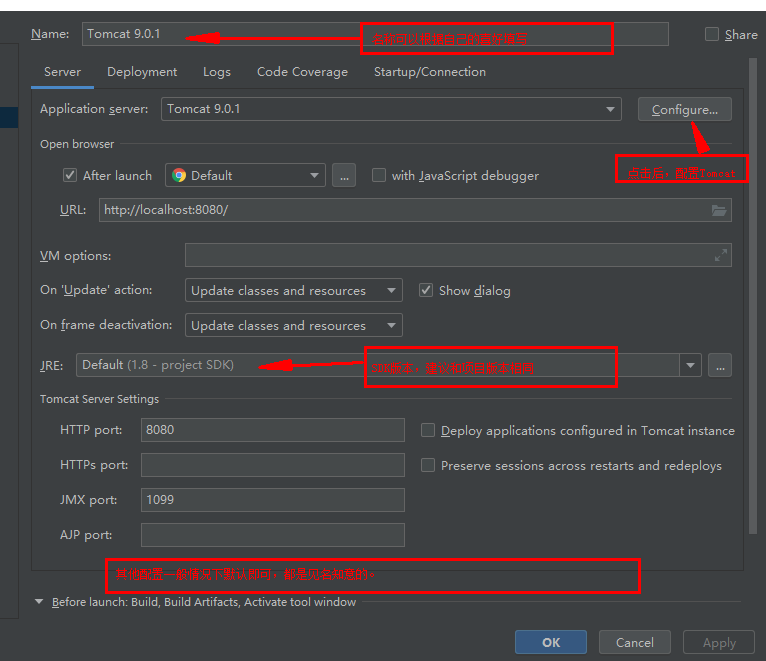The image size is (766, 661).
Task: Click the Configure... button
Action: 685,109
